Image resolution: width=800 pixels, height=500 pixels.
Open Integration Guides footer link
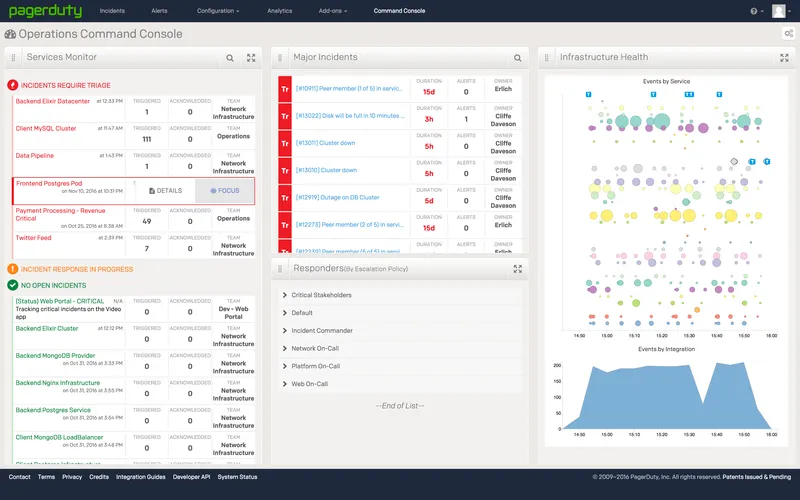141,477
